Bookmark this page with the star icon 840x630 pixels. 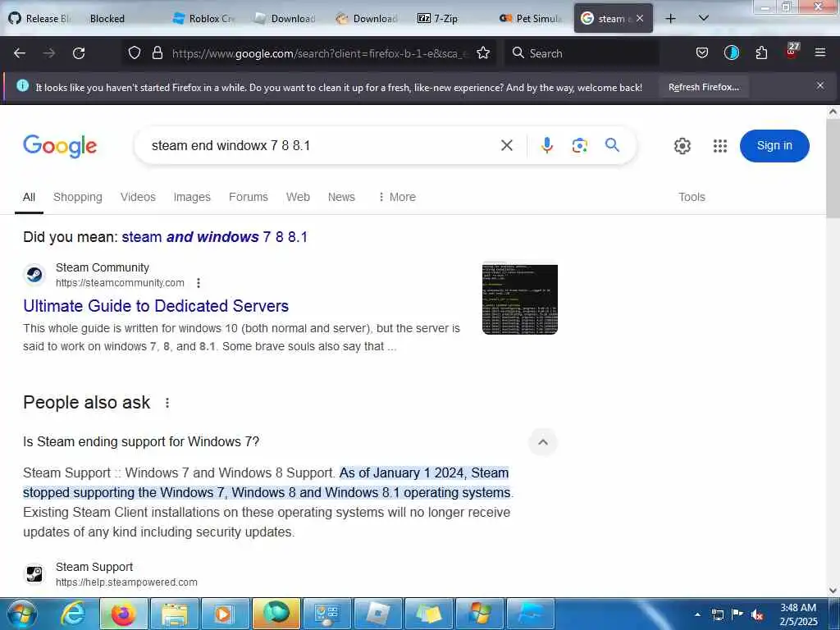(483, 52)
